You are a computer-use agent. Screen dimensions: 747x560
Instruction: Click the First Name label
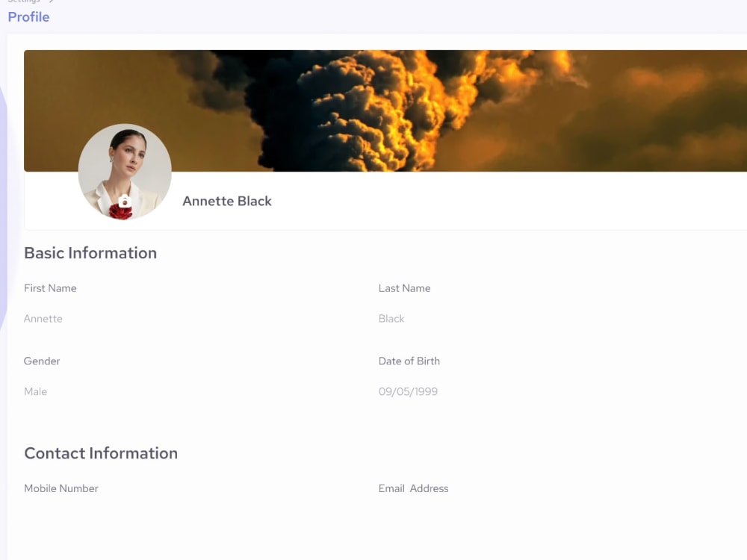click(50, 288)
